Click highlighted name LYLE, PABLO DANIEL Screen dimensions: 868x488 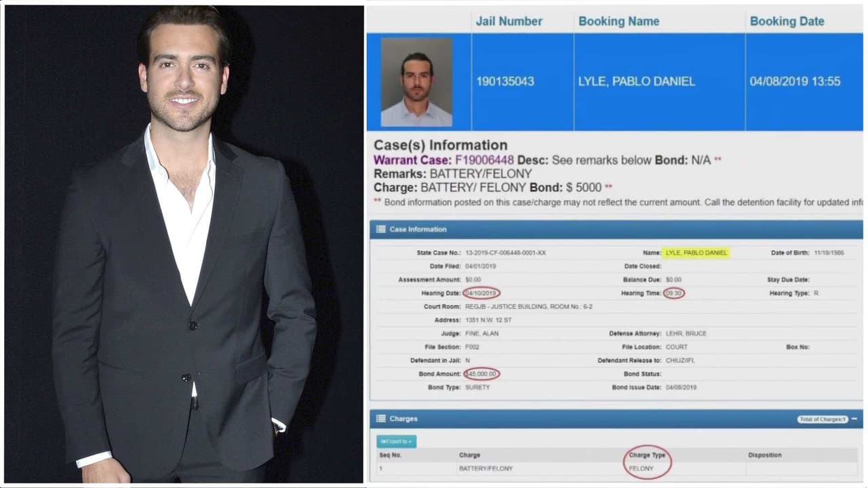click(696, 253)
